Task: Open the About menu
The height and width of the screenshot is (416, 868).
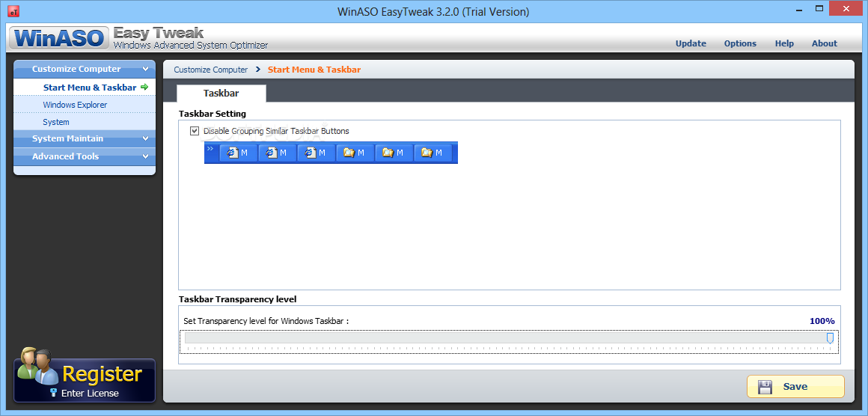Action: coord(825,43)
